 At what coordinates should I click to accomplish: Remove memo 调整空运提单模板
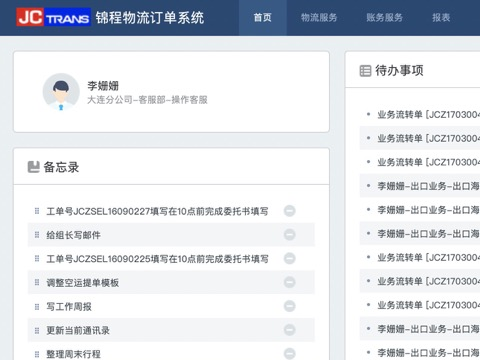pos(289,282)
